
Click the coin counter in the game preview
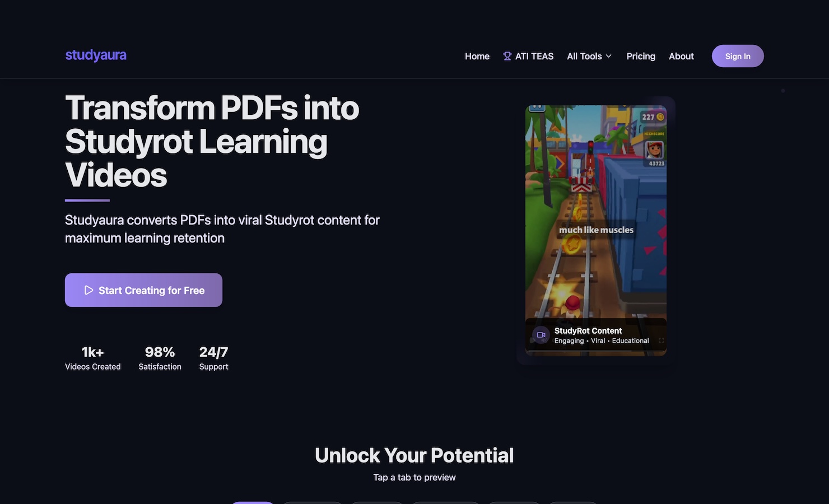pos(651,116)
